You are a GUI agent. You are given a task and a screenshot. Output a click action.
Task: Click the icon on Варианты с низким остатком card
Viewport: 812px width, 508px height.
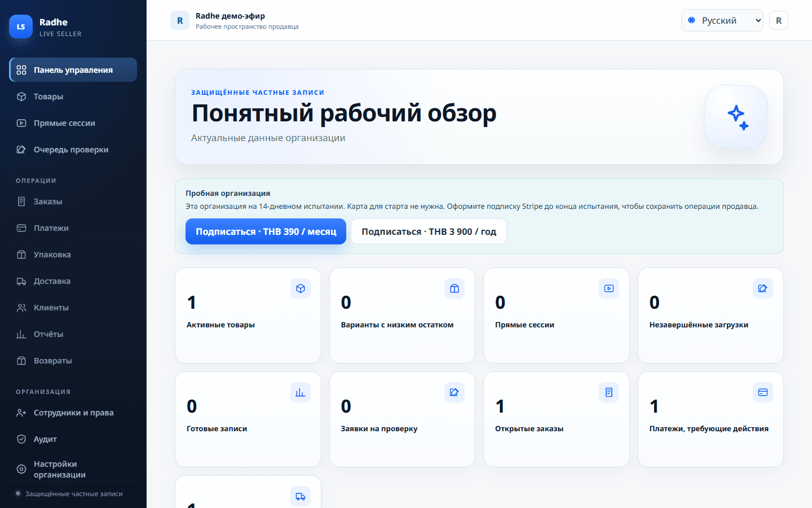pyautogui.click(x=454, y=288)
